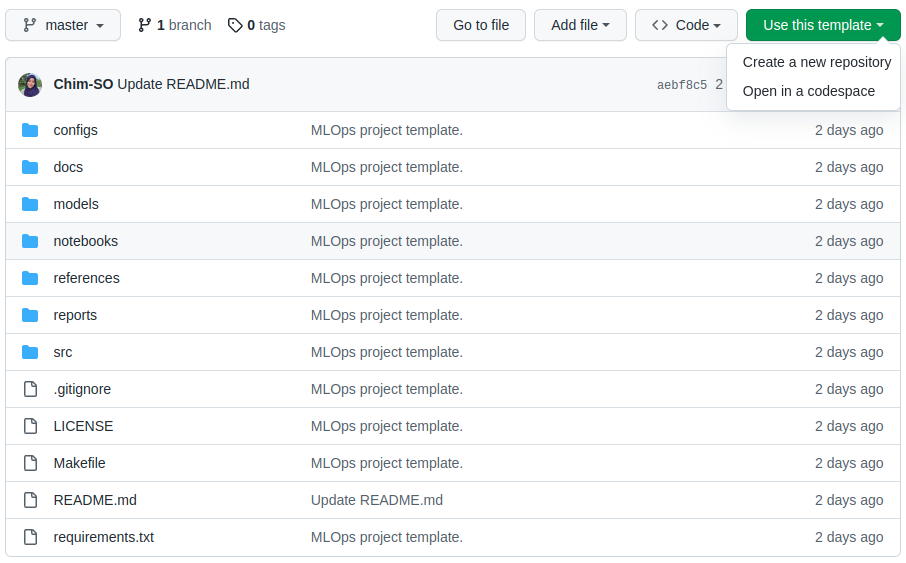Click the models folder icon

[30, 204]
